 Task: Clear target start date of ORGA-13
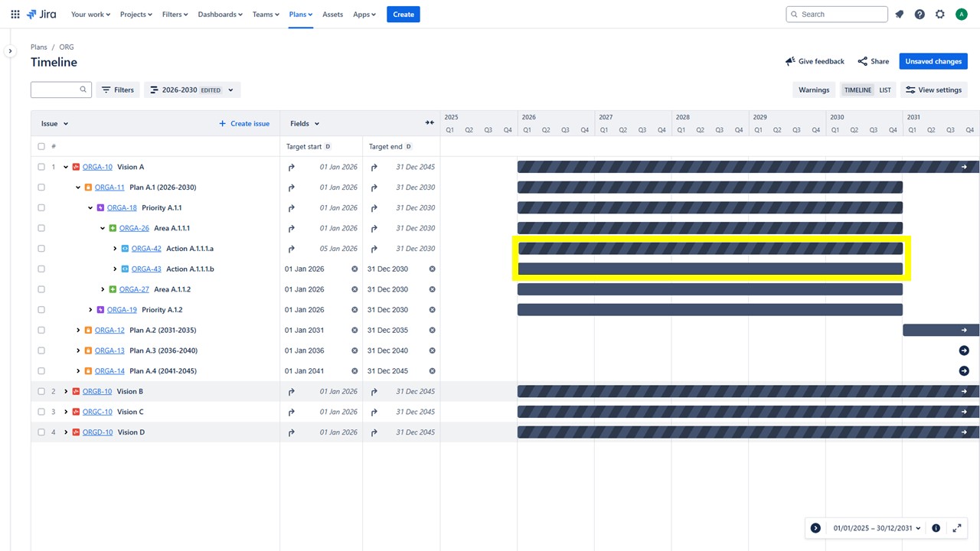[354, 350]
